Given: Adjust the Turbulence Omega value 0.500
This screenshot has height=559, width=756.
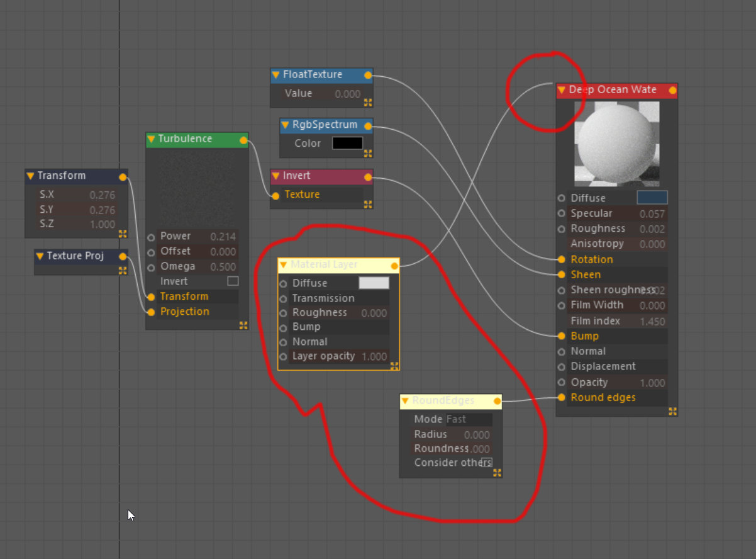Looking at the screenshot, I should coord(223,267).
